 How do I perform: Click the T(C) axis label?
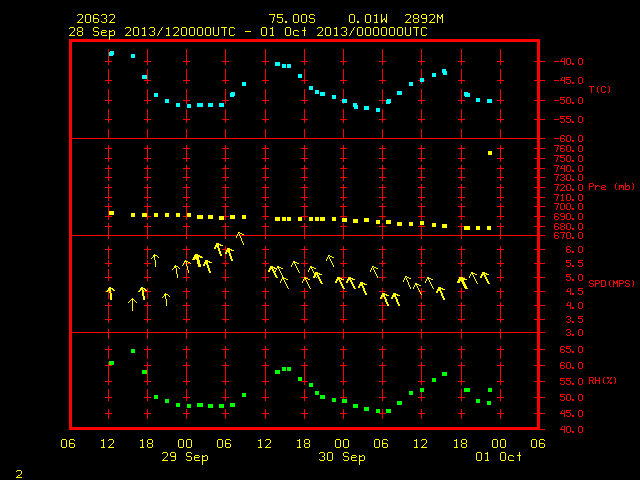(x=600, y=89)
